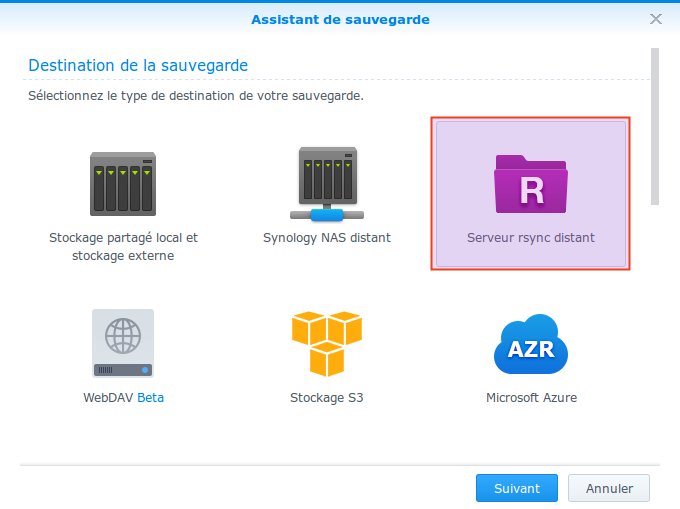Image resolution: width=680 pixels, height=509 pixels.
Task: Select the purple rsync server folder icon
Action: [x=531, y=184]
